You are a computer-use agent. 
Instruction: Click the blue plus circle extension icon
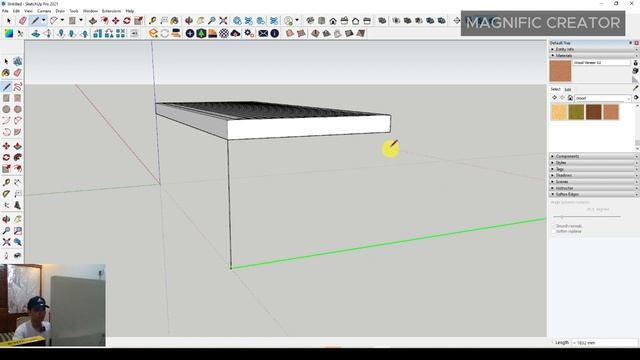(x=190, y=33)
